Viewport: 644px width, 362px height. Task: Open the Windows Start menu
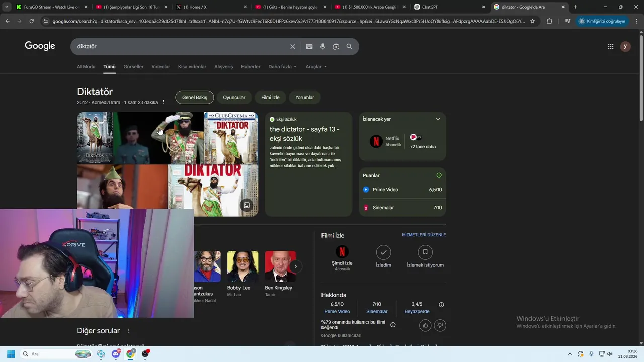(x=11, y=354)
